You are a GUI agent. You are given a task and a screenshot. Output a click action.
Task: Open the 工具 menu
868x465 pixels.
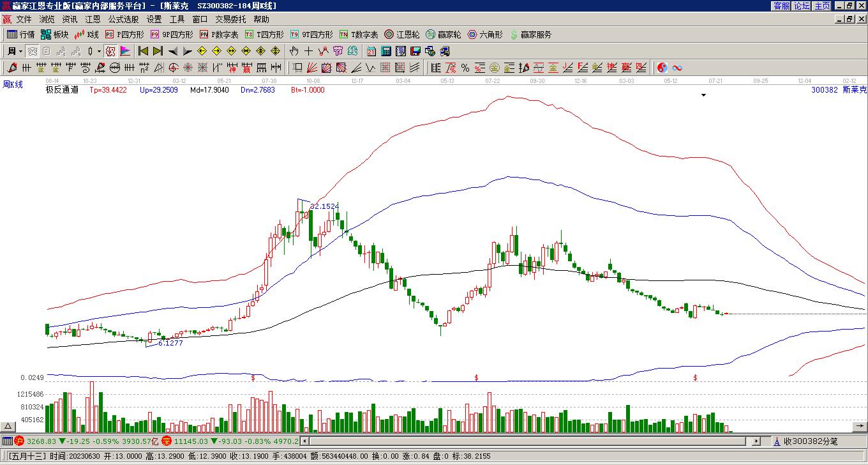[x=177, y=20]
